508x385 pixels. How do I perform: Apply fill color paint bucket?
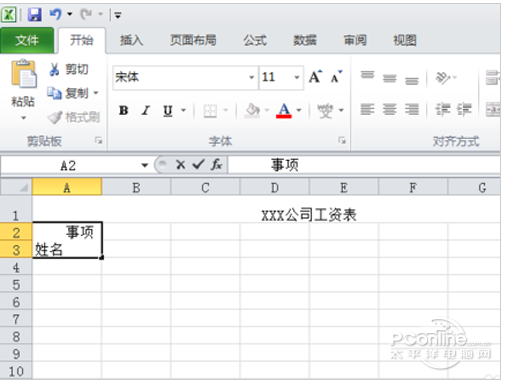click(x=252, y=110)
